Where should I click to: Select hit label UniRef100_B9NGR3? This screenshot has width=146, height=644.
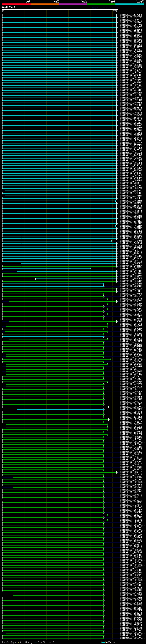(131, 93)
